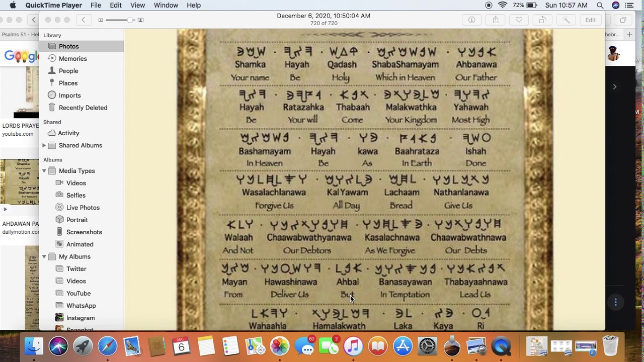The width and height of the screenshot is (644, 362).
Task: Open Maps from the Dock
Action: pyautogui.click(x=255, y=346)
